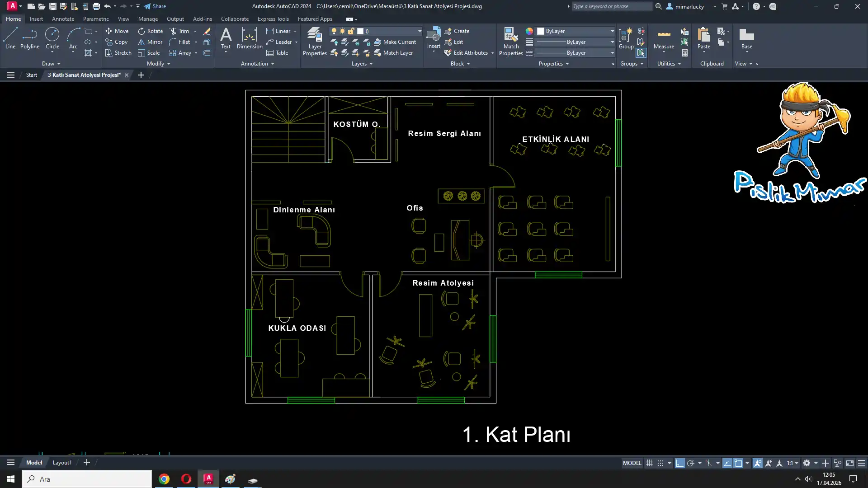868x488 pixels.
Task: Click the Make Current layer button
Action: (x=395, y=42)
